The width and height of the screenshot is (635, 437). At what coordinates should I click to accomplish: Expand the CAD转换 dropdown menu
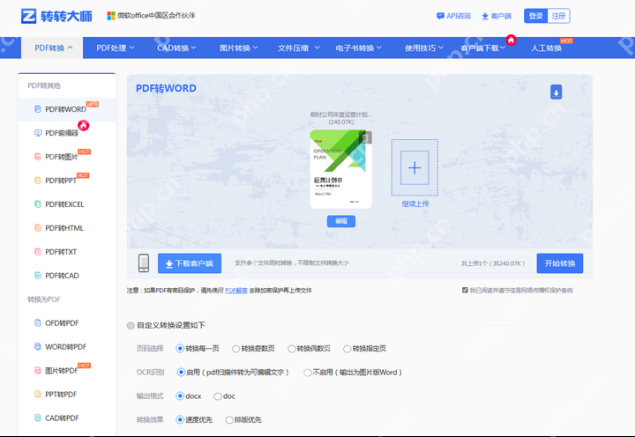click(180, 47)
